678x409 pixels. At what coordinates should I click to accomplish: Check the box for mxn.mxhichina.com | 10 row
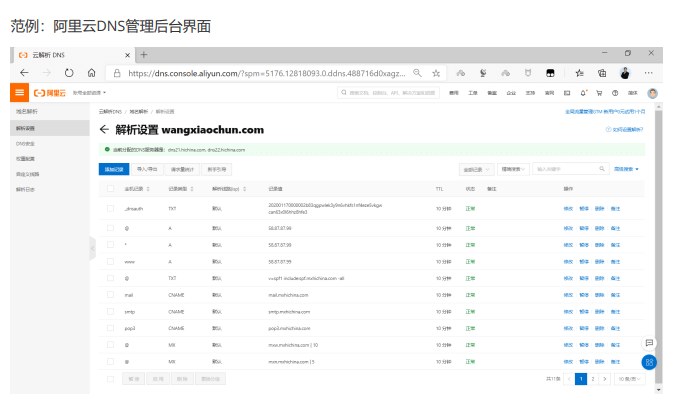click(110, 345)
